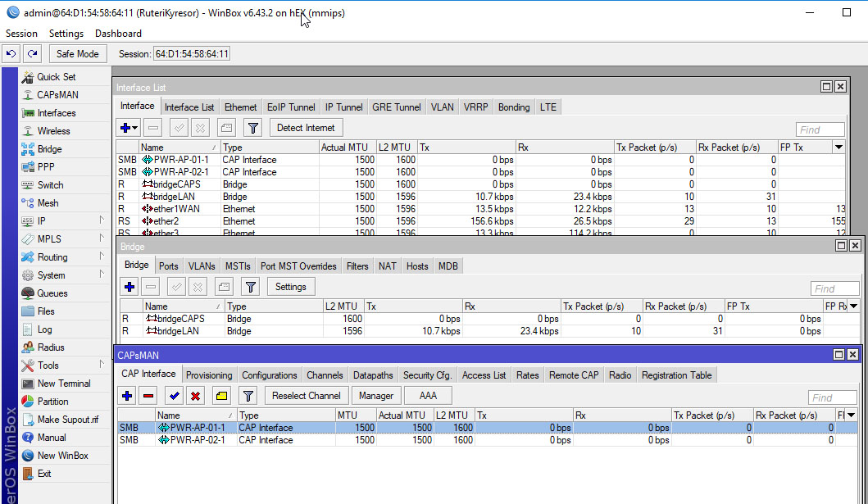
Task: Click the blue enable checkmark in CAPsMAN
Action: 173,396
